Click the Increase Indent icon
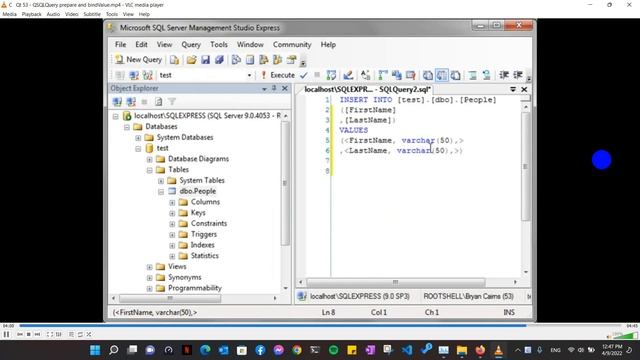640x360 pixels. point(518,75)
